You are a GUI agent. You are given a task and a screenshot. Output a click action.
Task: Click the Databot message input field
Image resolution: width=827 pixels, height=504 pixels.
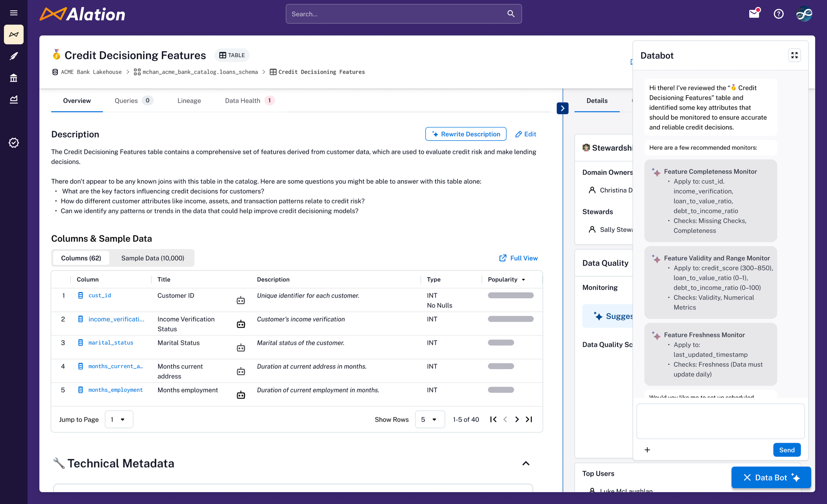(x=720, y=421)
